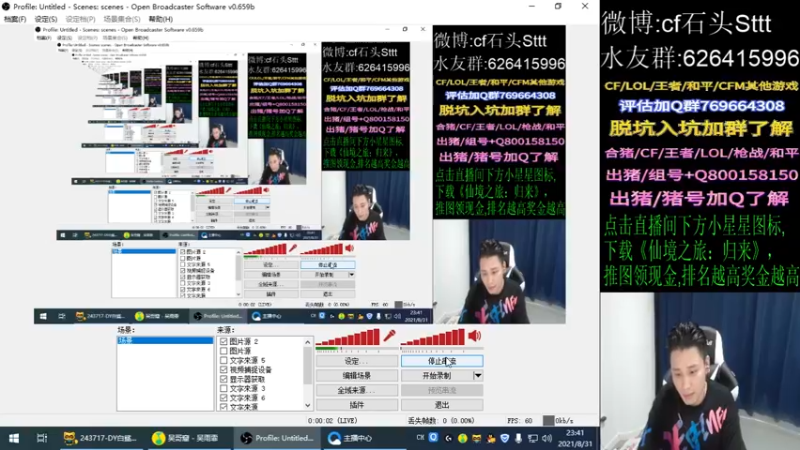
Task: Adjust the microphone volume bar meter
Action: [x=348, y=337]
